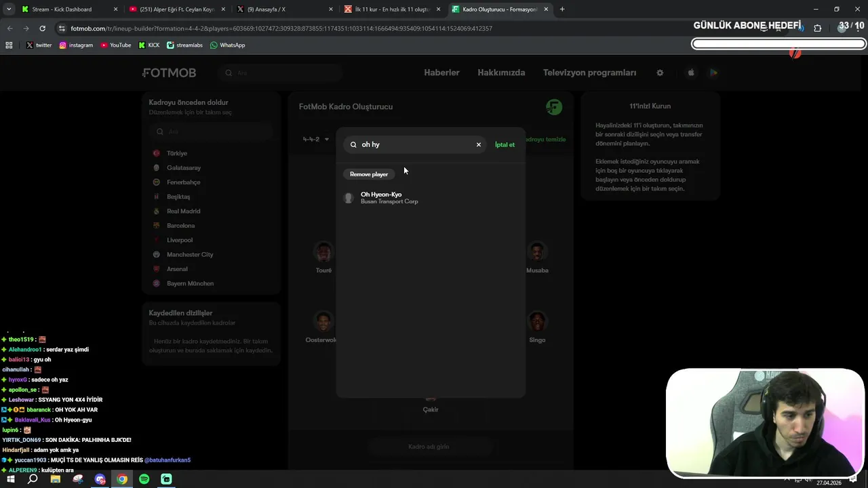Viewport: 868px width, 488px height.
Task: Click the team search field under Kadroyu önceden doldur
Action: pyautogui.click(x=211, y=131)
